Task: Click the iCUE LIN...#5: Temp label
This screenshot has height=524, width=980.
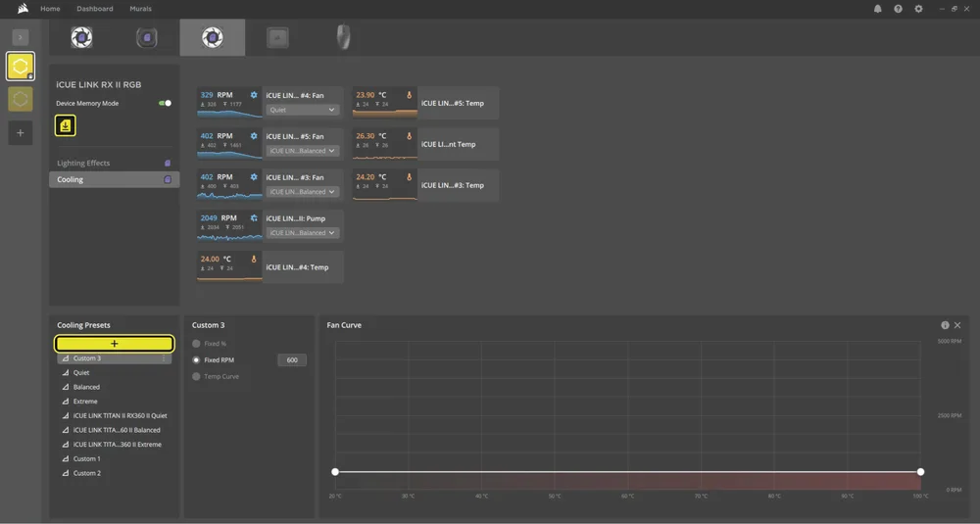Action: [453, 103]
